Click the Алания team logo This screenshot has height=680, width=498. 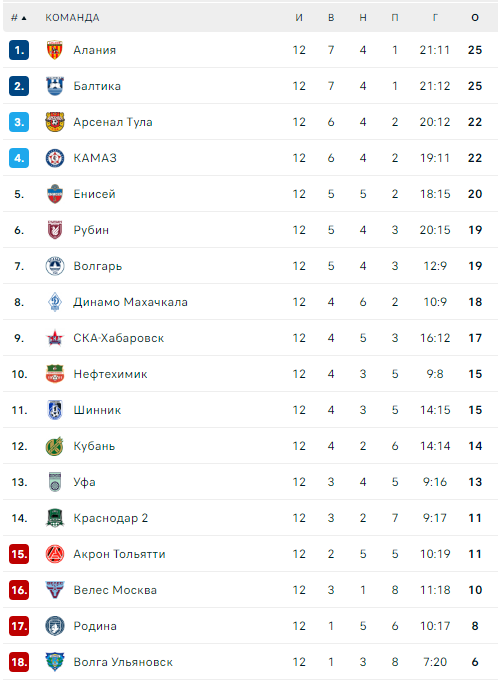pos(55,50)
